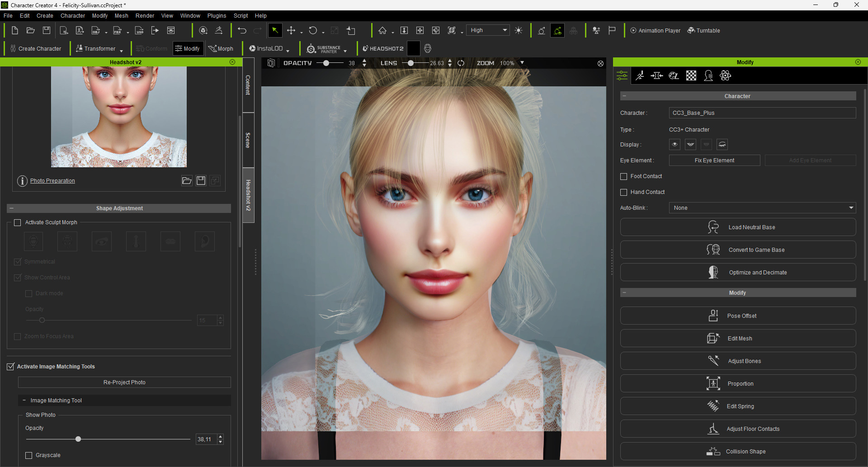Click the Export USD icon
This screenshot has height=467, width=868.
coord(139,30)
